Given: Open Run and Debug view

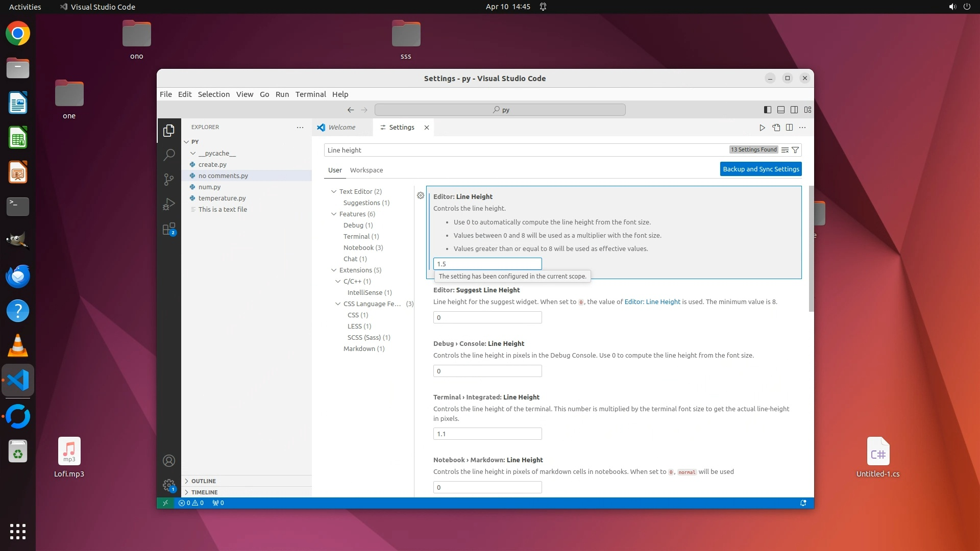Looking at the screenshot, I should tap(169, 204).
